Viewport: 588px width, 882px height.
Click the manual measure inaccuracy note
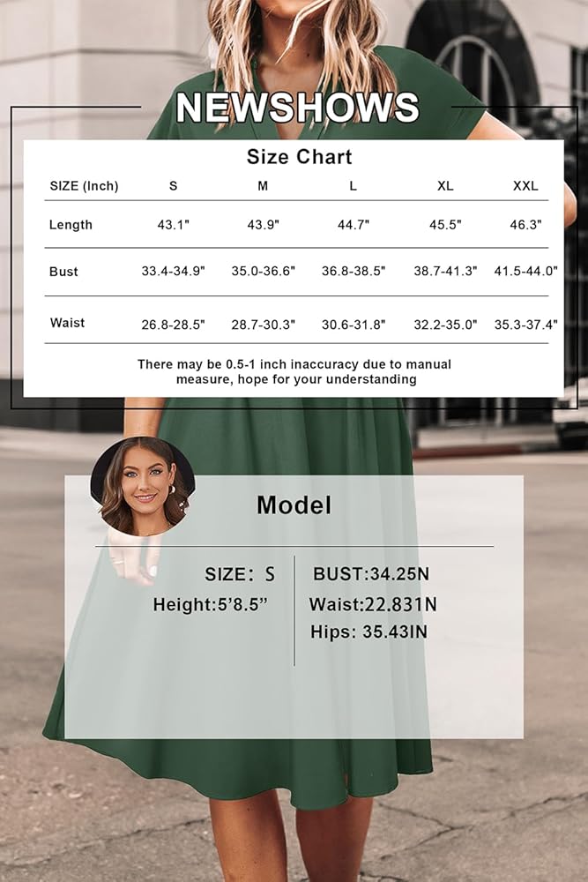pos(294,371)
